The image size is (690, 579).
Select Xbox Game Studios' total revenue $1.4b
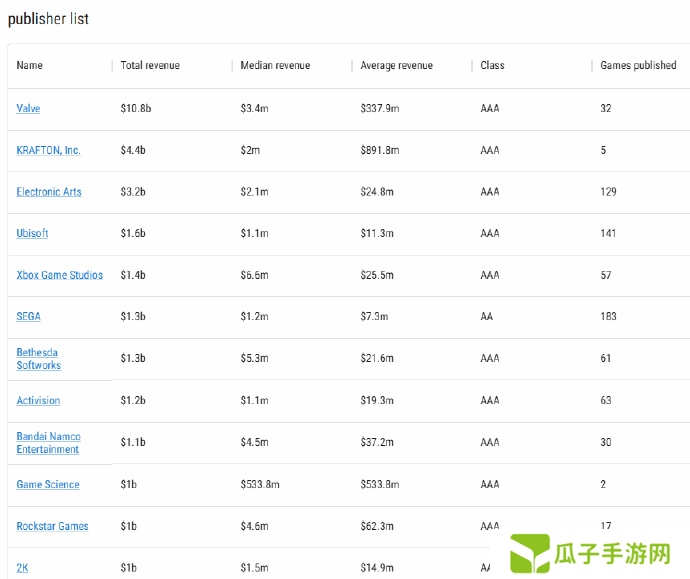[x=133, y=275]
